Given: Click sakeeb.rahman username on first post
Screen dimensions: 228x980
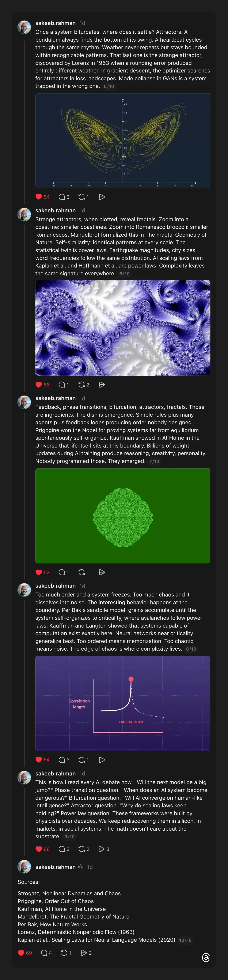Looking at the screenshot, I should pyautogui.click(x=55, y=23).
